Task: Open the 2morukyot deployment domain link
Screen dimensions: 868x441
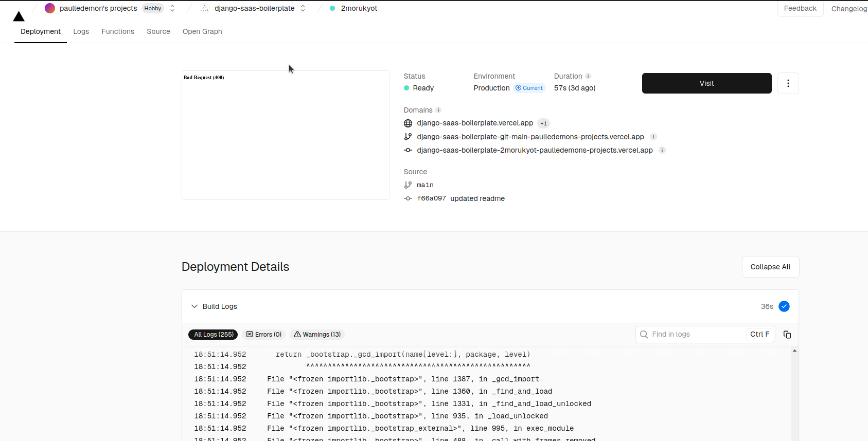Action: tap(535, 150)
